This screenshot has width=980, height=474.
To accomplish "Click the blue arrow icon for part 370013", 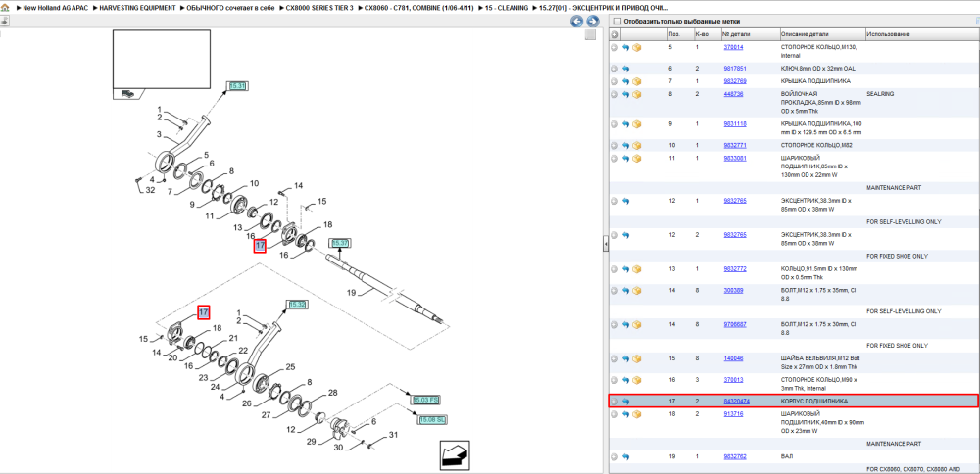I will pyautogui.click(x=625, y=380).
